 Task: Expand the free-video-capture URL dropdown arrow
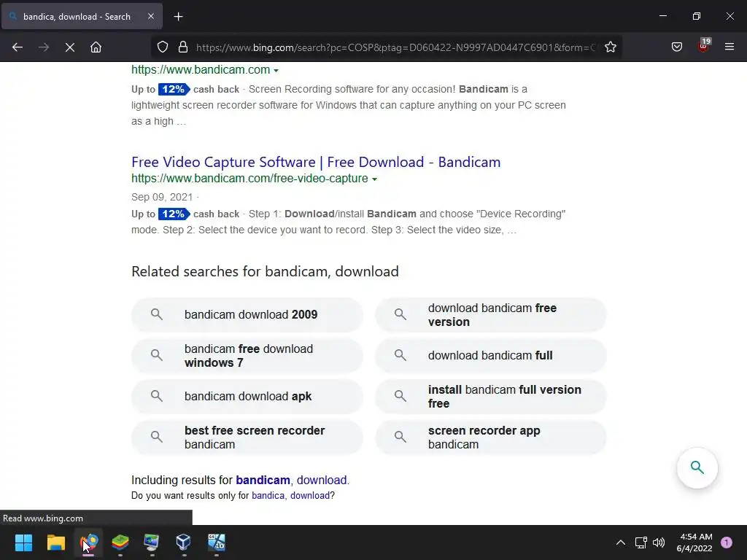click(x=374, y=179)
